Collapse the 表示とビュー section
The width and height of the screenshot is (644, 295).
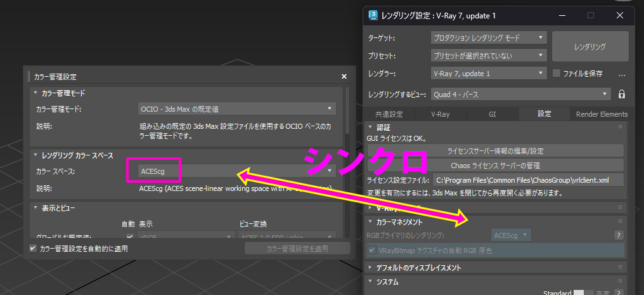click(x=35, y=208)
